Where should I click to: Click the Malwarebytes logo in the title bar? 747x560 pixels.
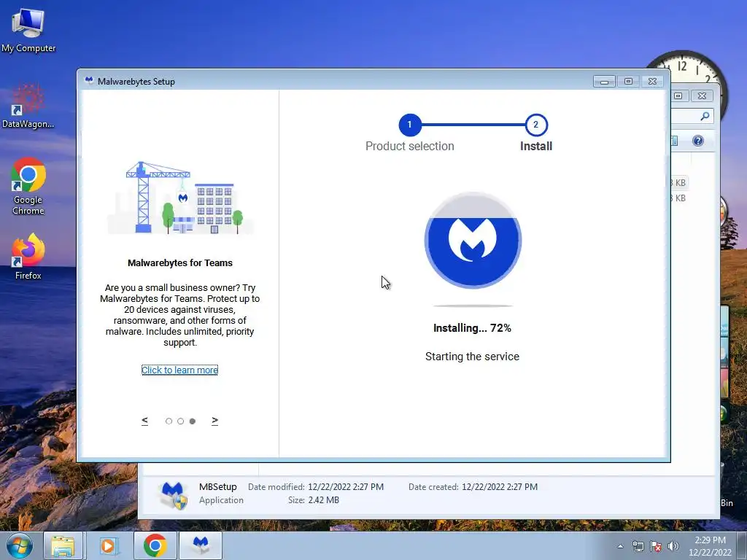pyautogui.click(x=88, y=80)
